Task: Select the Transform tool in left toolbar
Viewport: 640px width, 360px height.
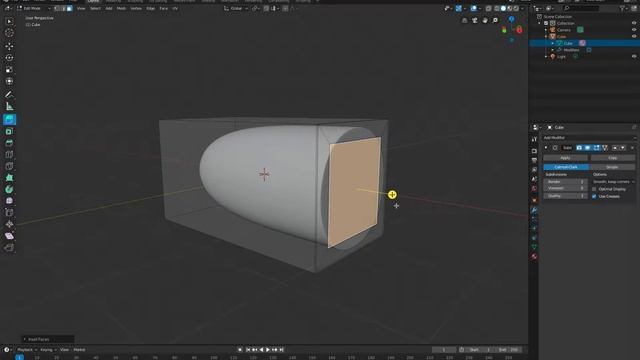Action: pyautogui.click(x=9, y=81)
